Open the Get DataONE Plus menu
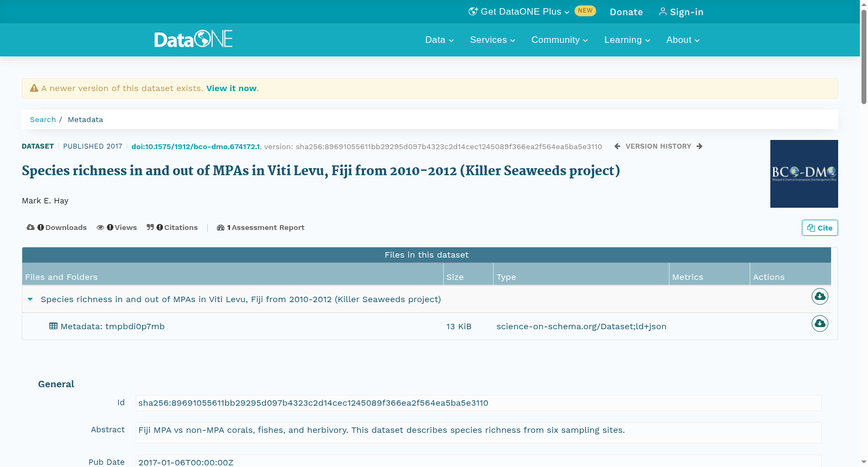Viewport: 868px width, 467px height. click(519, 11)
